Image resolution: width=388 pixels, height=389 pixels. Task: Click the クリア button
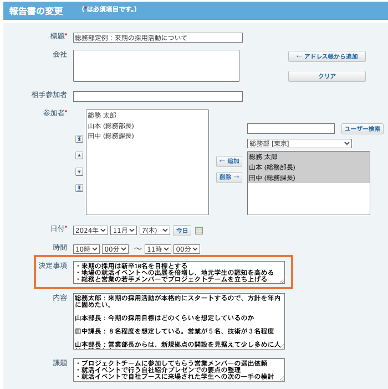click(327, 76)
